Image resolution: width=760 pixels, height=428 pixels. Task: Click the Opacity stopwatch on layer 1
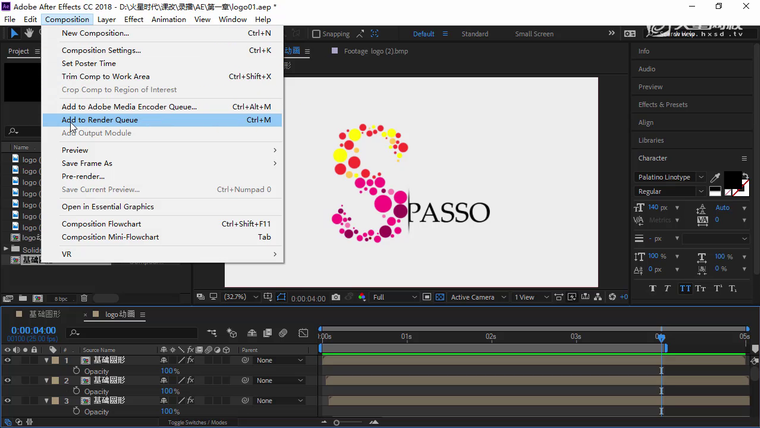pos(75,371)
